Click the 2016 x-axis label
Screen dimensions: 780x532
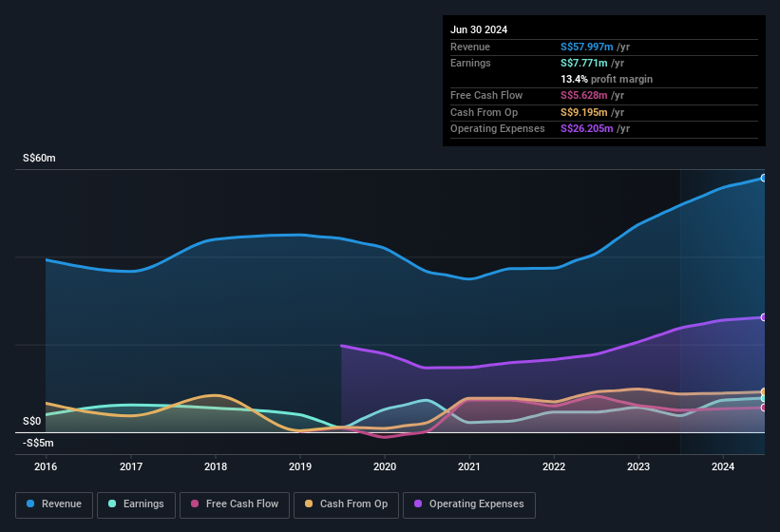(x=46, y=466)
